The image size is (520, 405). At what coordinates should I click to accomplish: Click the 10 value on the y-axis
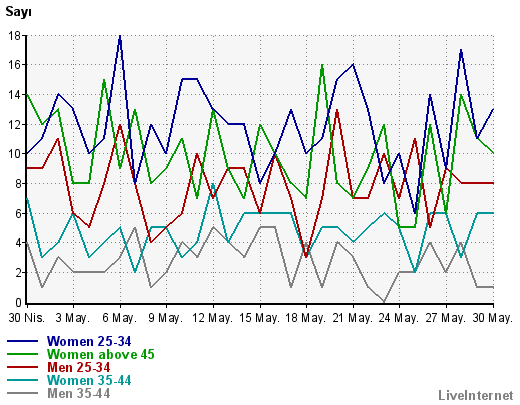click(x=15, y=154)
